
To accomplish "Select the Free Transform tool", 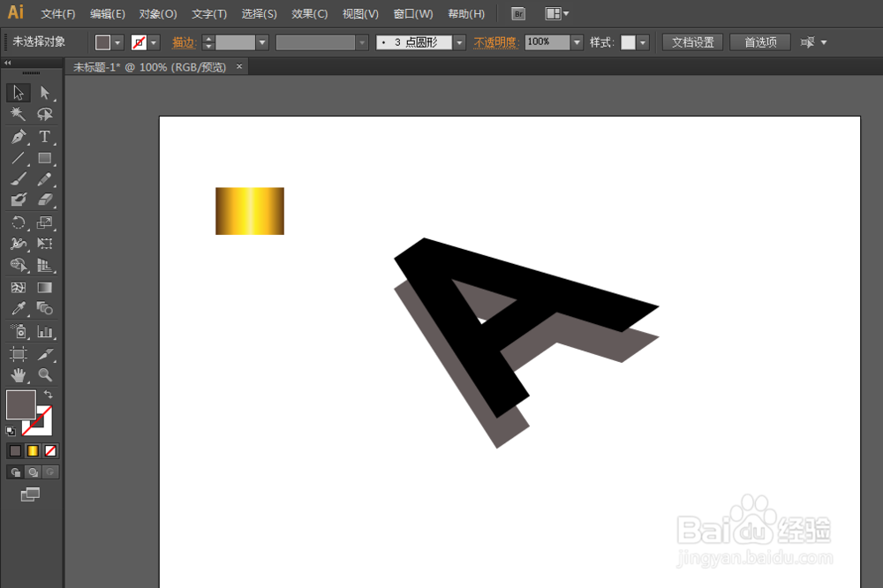I will [44, 244].
